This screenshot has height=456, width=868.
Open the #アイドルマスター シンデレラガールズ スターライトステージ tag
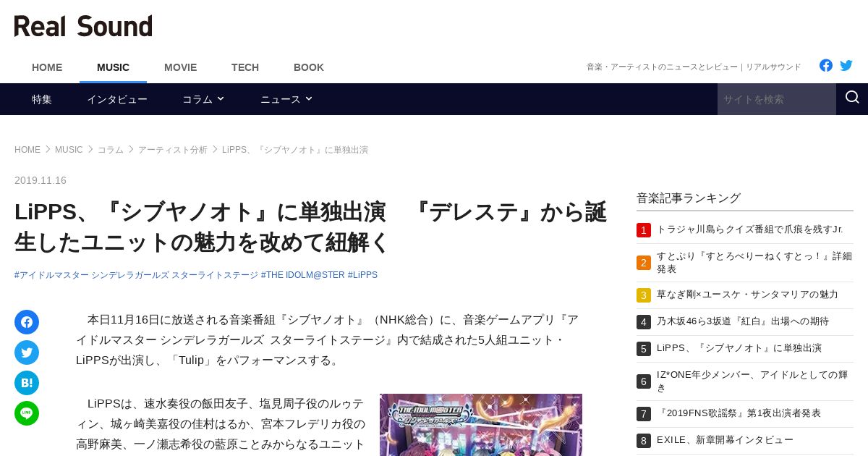tap(136, 275)
